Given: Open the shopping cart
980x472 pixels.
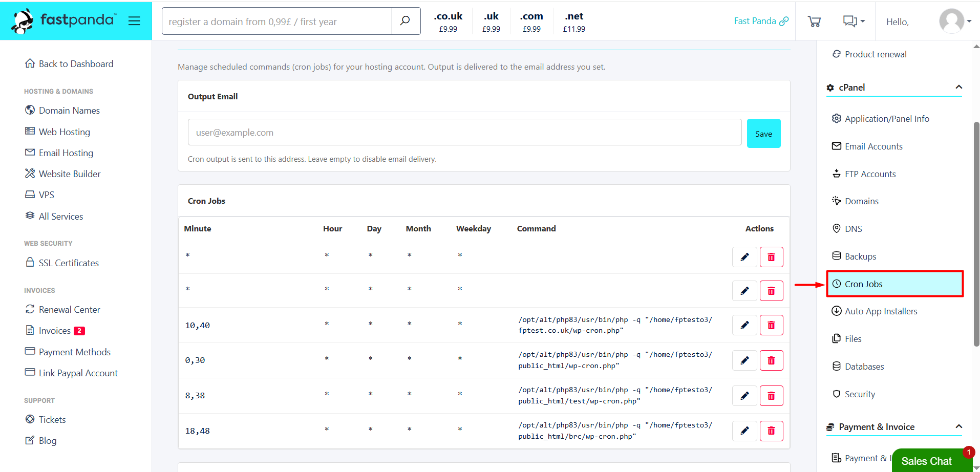Looking at the screenshot, I should (x=814, y=22).
